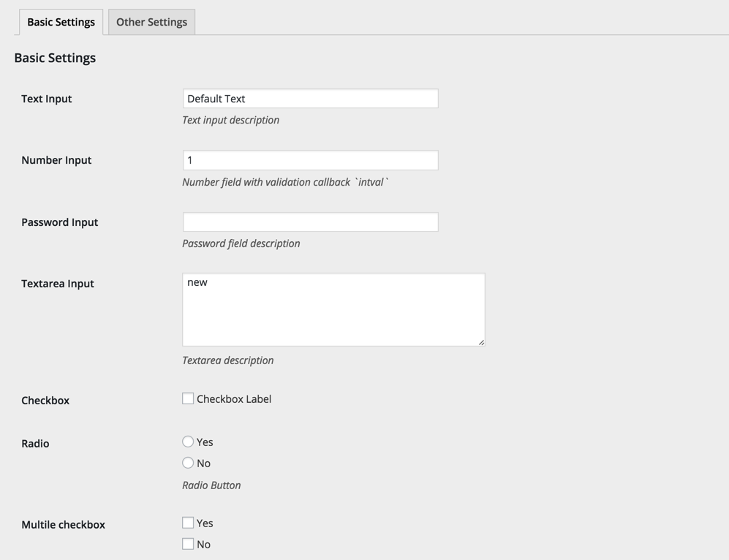Click the "Password Input" row label
The height and width of the screenshot is (560, 729).
59,222
